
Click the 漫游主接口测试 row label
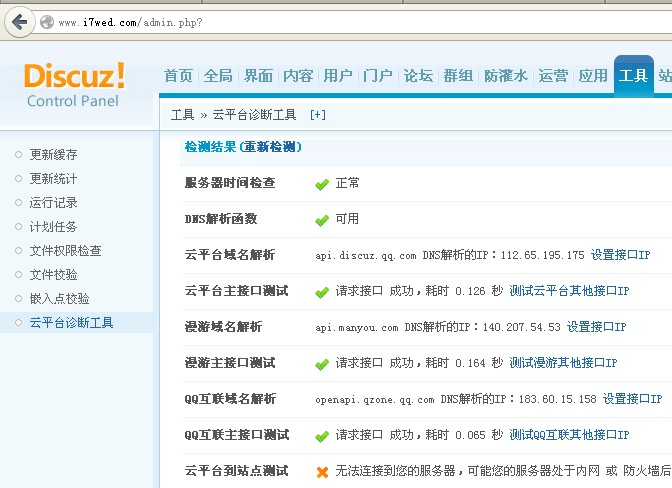coord(230,363)
